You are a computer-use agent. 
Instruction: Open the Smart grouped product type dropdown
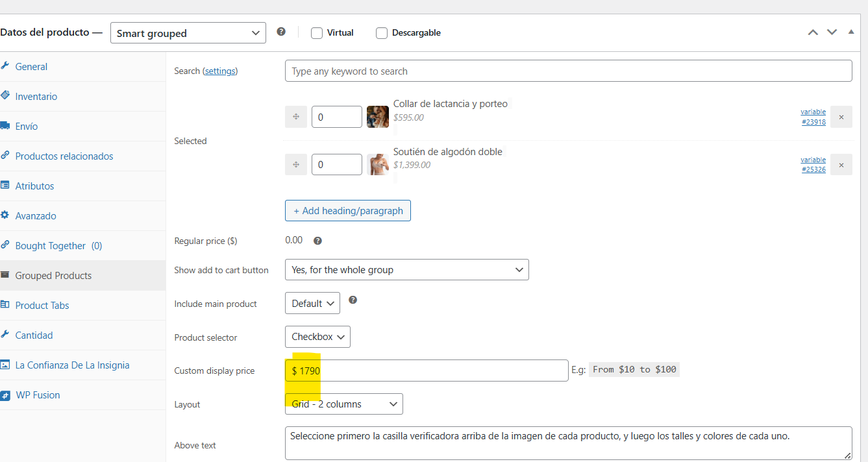tap(188, 33)
